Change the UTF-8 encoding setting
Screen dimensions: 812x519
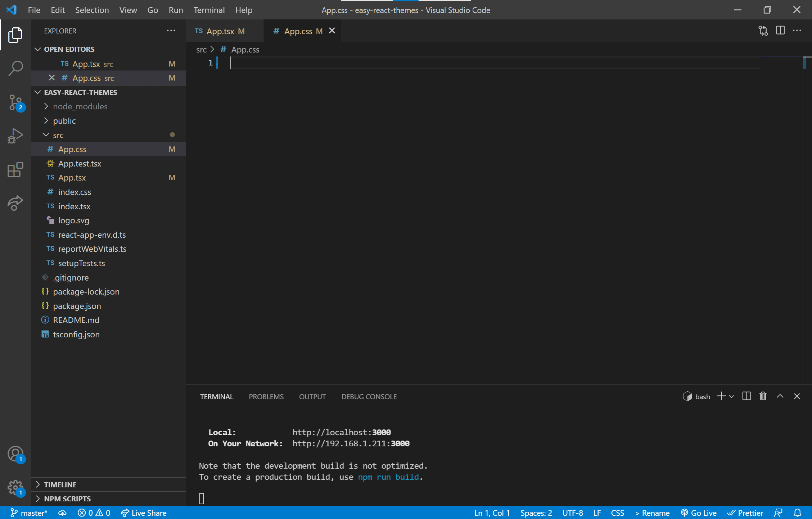pyautogui.click(x=573, y=513)
